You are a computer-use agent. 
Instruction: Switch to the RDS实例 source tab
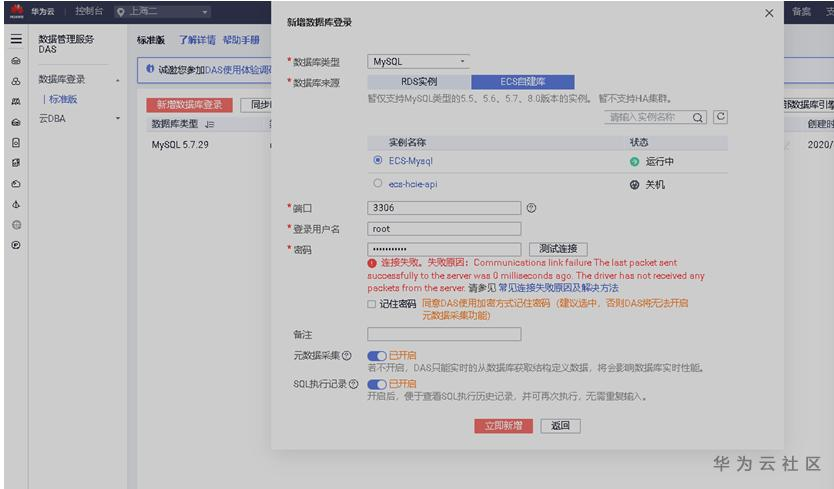coord(419,82)
